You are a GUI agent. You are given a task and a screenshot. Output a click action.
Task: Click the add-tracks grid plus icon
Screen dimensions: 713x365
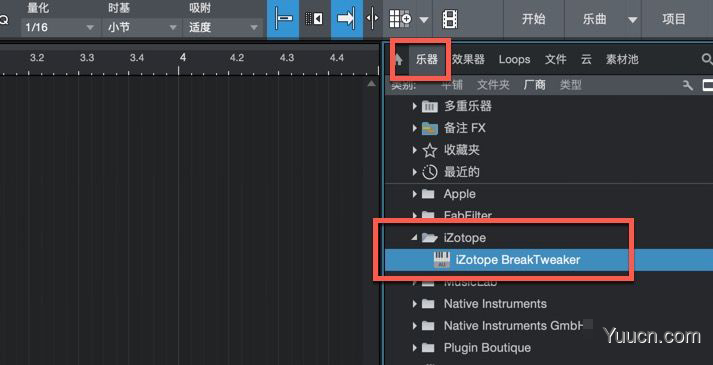(x=400, y=19)
